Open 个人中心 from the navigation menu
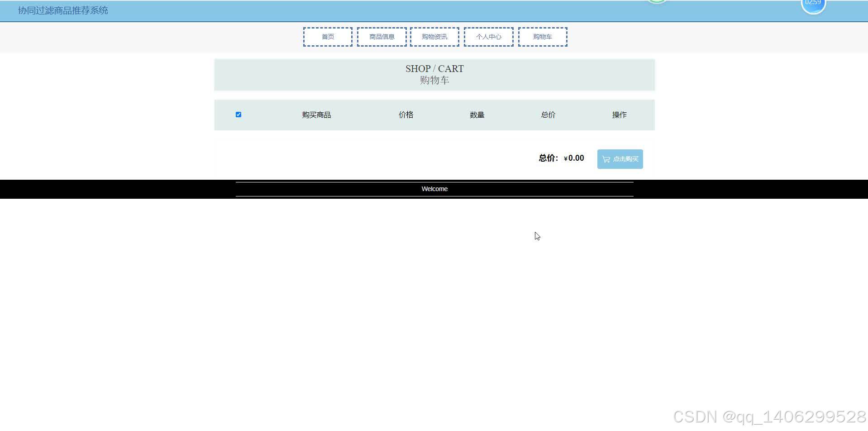 tap(488, 37)
